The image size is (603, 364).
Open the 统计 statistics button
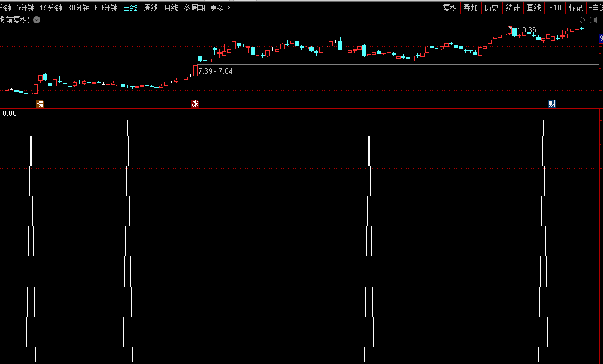(512, 8)
